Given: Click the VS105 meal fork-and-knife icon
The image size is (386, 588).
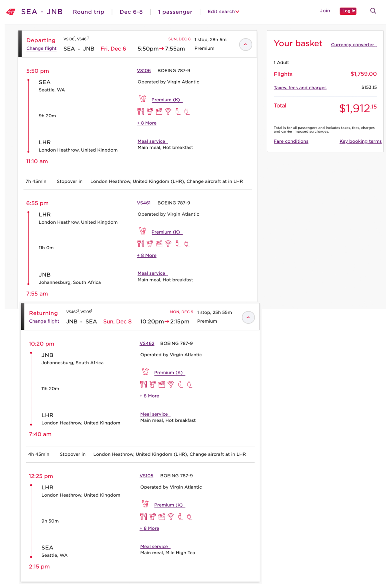Looking at the screenshot, I should click(143, 517).
